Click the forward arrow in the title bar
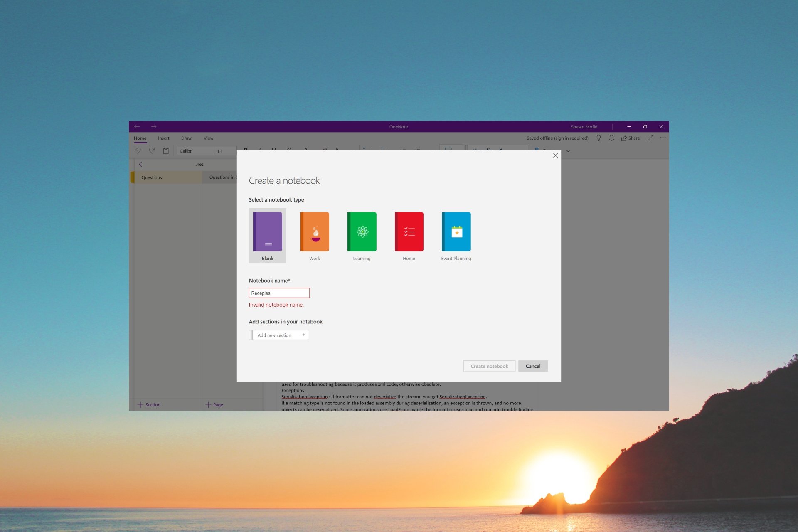The width and height of the screenshot is (798, 532). [154, 126]
